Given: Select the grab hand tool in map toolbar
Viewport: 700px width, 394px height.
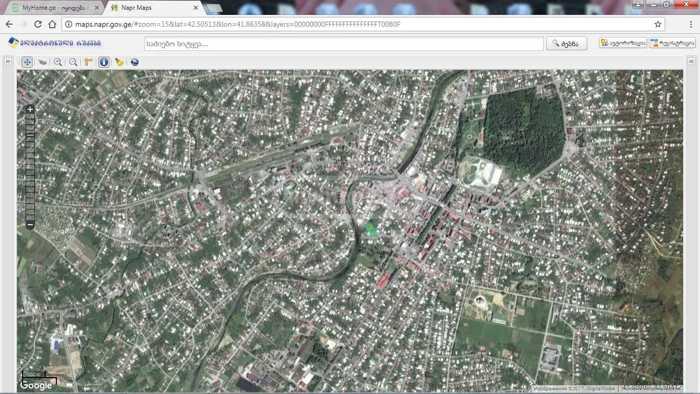Looking at the screenshot, I should [43, 62].
